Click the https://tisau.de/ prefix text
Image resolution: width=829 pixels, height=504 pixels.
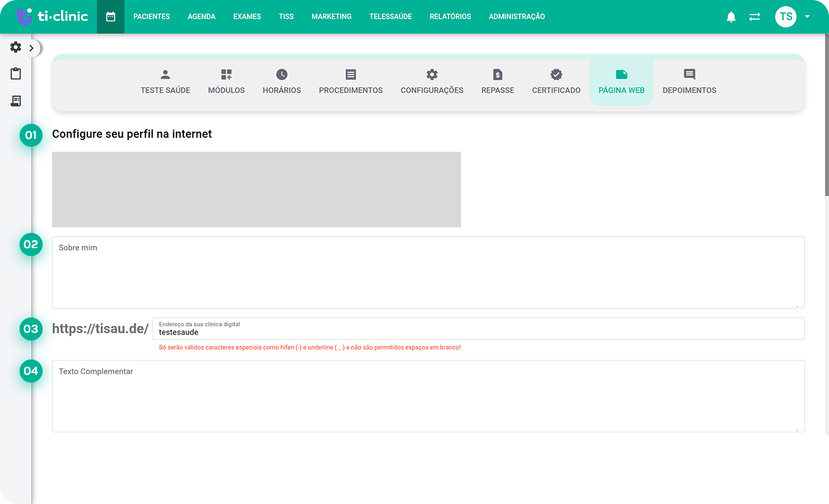point(100,329)
